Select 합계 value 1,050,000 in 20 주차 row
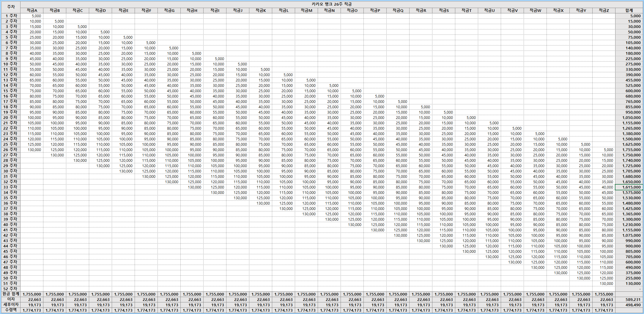This screenshot has height=314, width=644. [x=629, y=117]
